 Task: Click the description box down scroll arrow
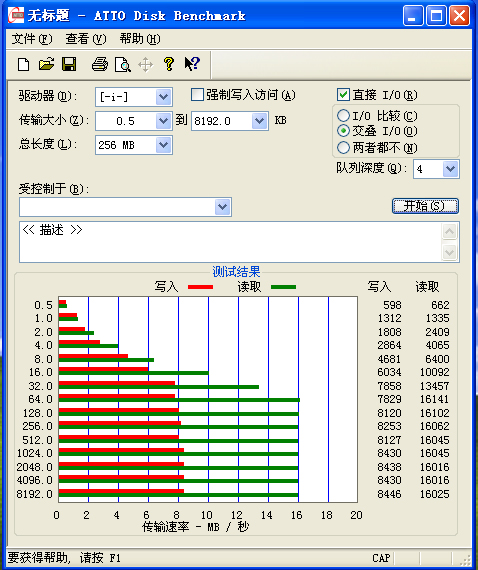coord(450,252)
